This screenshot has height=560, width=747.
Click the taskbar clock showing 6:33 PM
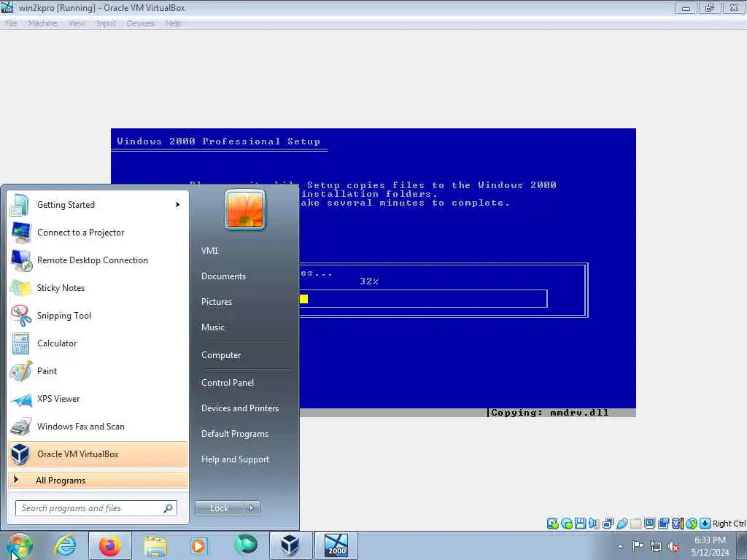click(x=710, y=546)
